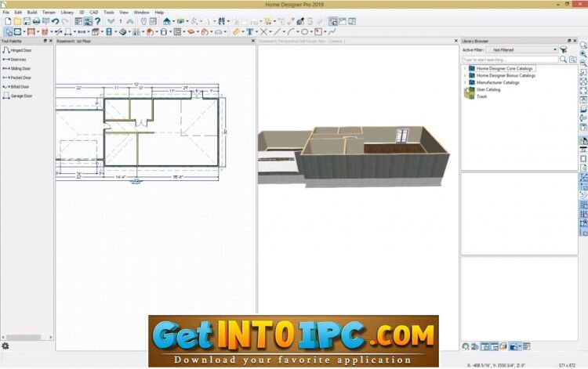Screen dimensions: 588x369
Task: Click the filter funnel icon in Library Browser
Action: click(x=563, y=50)
